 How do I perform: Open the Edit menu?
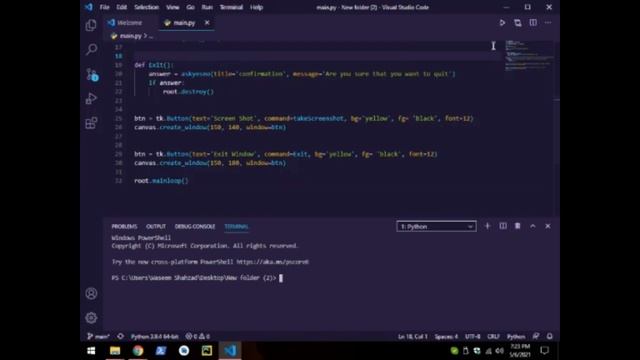tap(122, 7)
